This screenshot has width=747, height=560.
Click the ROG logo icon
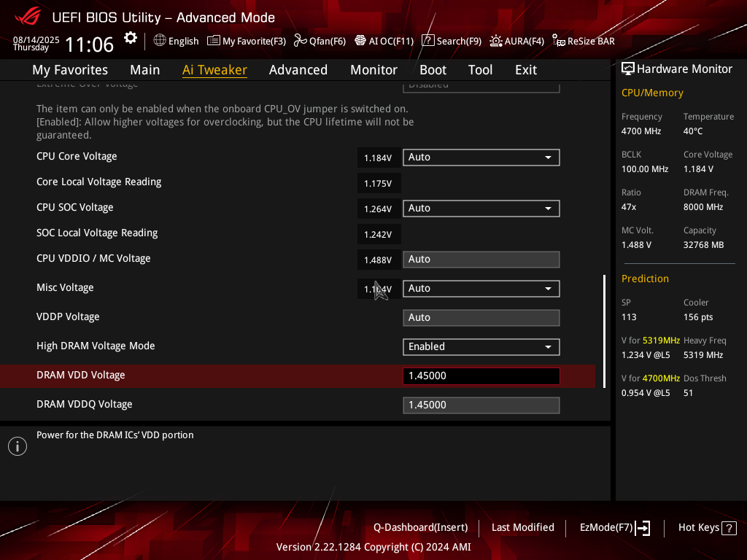coord(28,17)
